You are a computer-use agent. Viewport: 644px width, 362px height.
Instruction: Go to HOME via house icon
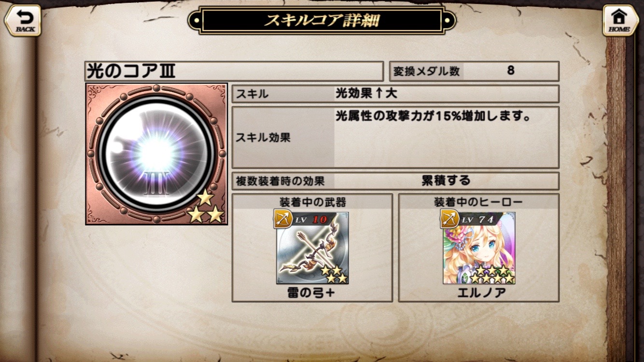pos(620,20)
